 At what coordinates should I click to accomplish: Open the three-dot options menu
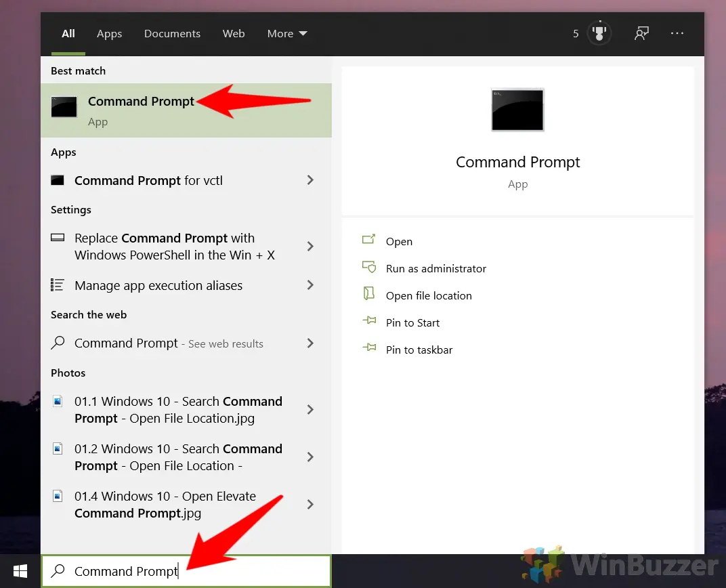coord(677,33)
